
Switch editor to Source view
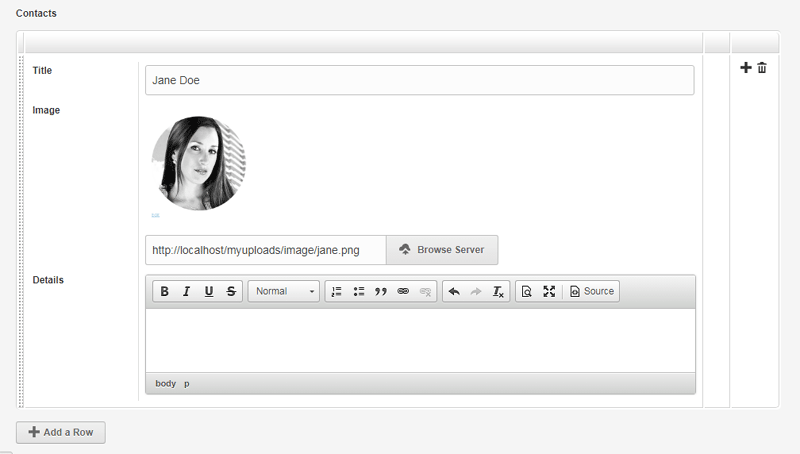pyautogui.click(x=592, y=291)
